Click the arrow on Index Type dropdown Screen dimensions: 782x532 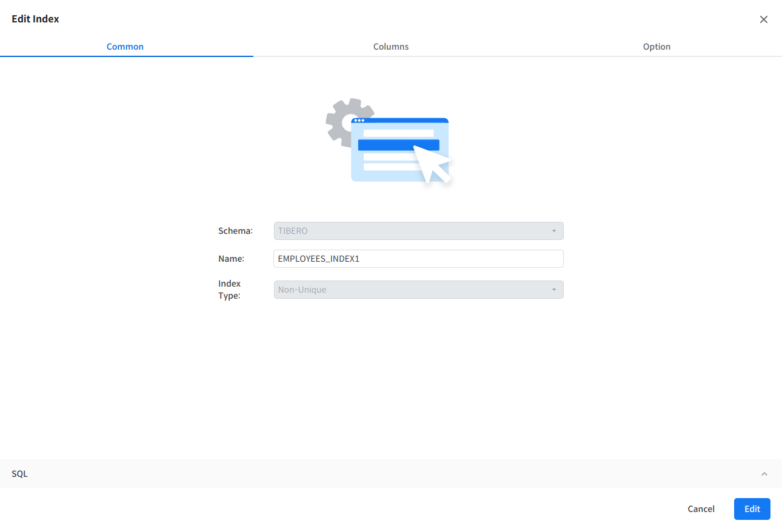click(x=553, y=290)
